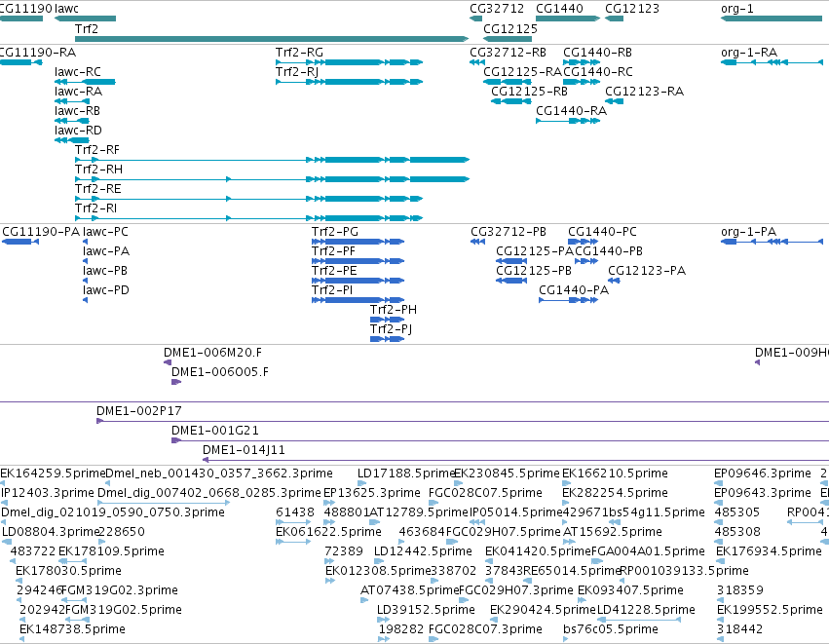Select the lawc gene bar

tap(85, 19)
